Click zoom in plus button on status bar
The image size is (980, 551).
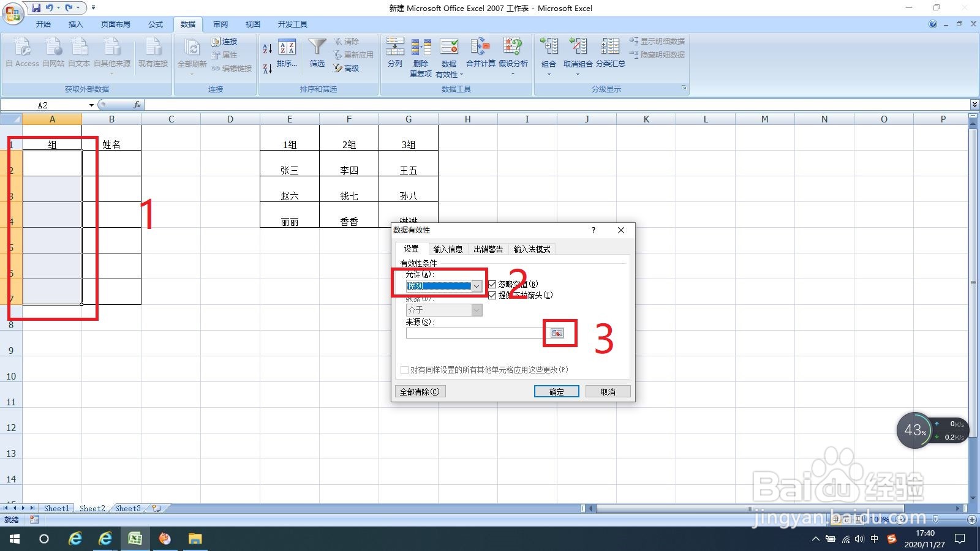[972, 520]
